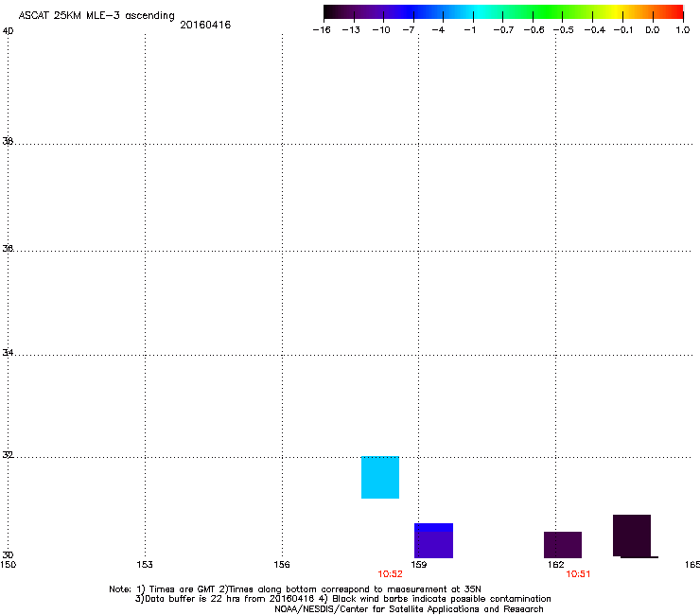
Task: Click the latitude label 38
Action: (x=8, y=141)
